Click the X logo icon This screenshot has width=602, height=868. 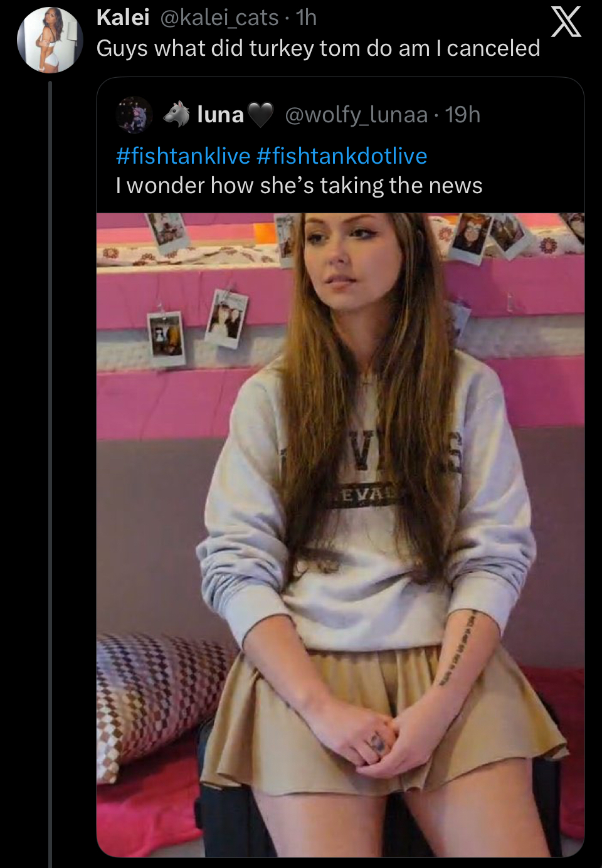coord(566,23)
